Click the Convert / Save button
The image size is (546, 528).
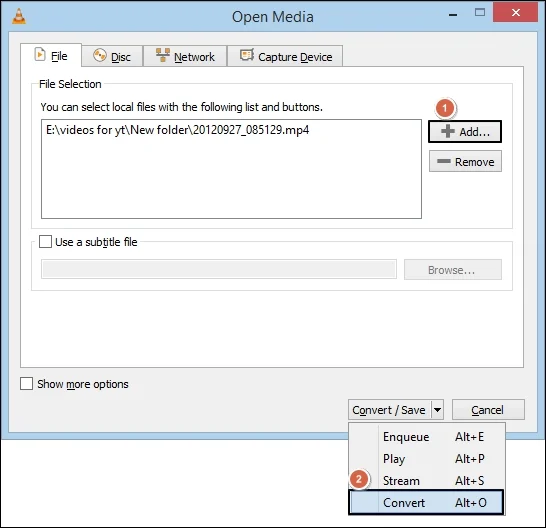click(x=389, y=410)
